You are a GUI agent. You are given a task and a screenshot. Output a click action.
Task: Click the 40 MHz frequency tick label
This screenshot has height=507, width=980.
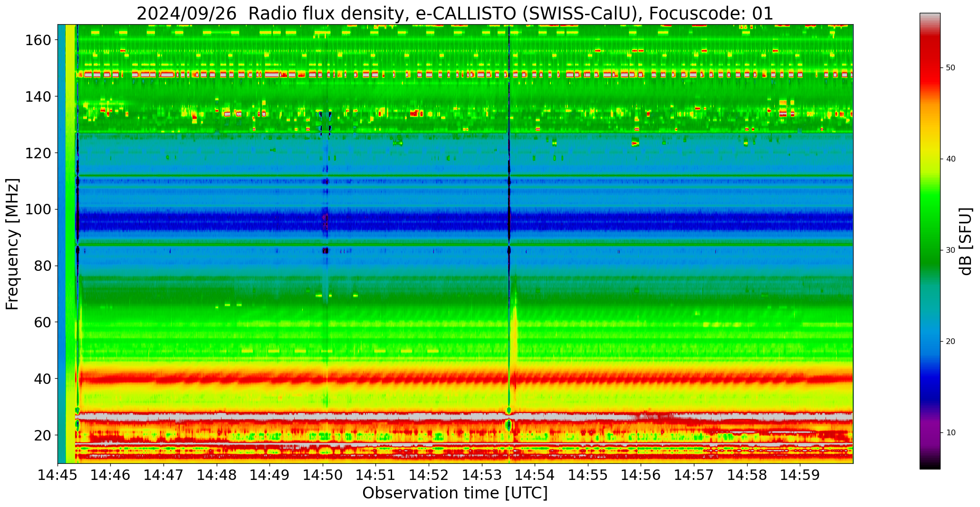pos(42,379)
